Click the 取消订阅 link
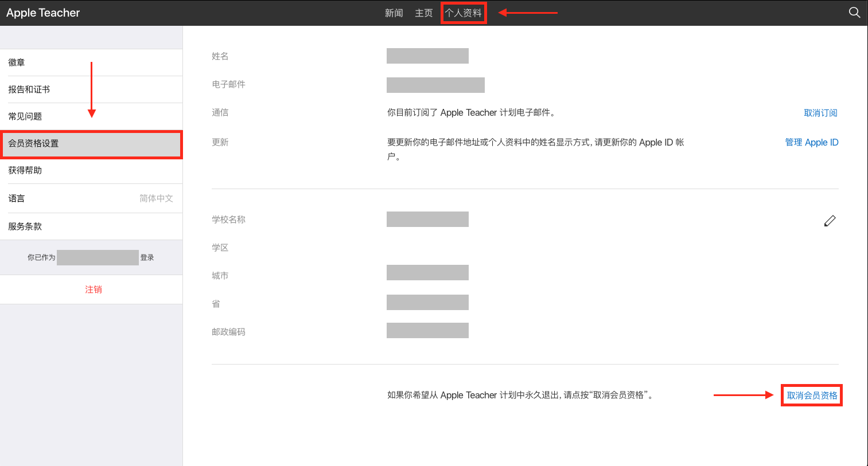868x466 pixels. pyautogui.click(x=821, y=113)
